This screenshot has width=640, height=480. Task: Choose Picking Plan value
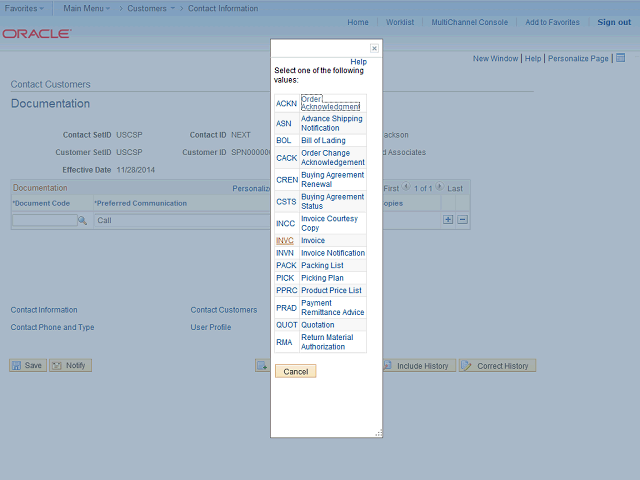pos(322,278)
